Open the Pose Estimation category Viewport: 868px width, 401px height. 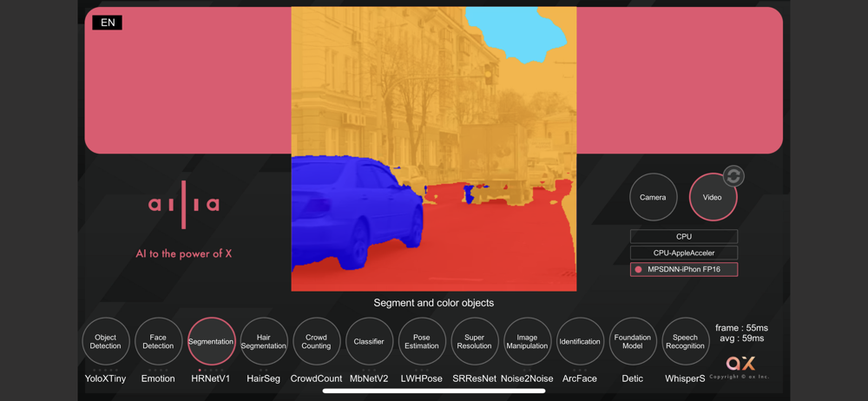tap(423, 341)
